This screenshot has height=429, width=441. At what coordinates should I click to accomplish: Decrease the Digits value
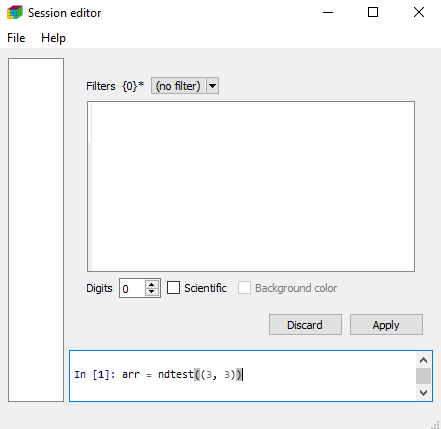coord(152,292)
